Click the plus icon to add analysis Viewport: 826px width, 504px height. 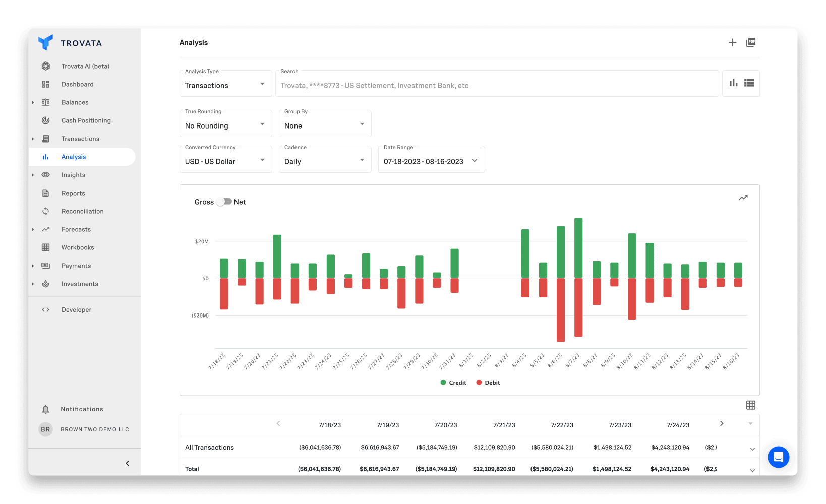(732, 43)
